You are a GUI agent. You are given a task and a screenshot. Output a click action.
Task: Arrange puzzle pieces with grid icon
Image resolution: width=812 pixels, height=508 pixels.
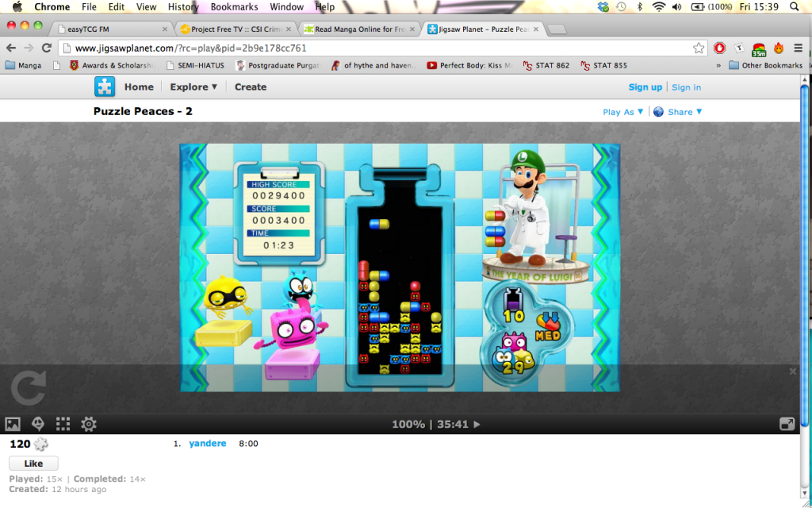pyautogui.click(x=63, y=424)
